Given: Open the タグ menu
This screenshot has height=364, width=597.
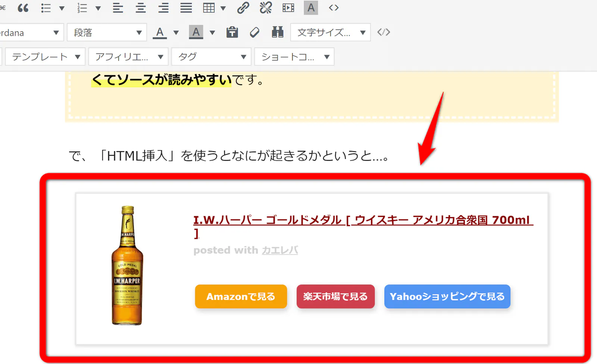Looking at the screenshot, I should coord(211,57).
